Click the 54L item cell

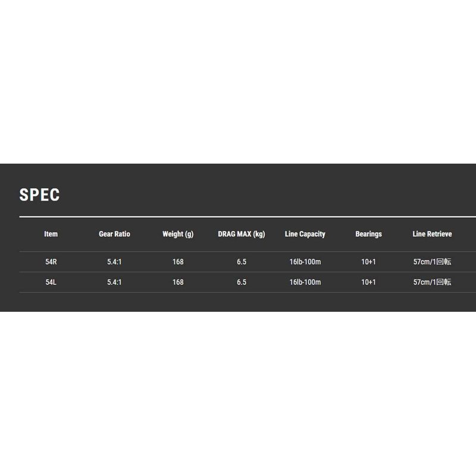[51, 282]
